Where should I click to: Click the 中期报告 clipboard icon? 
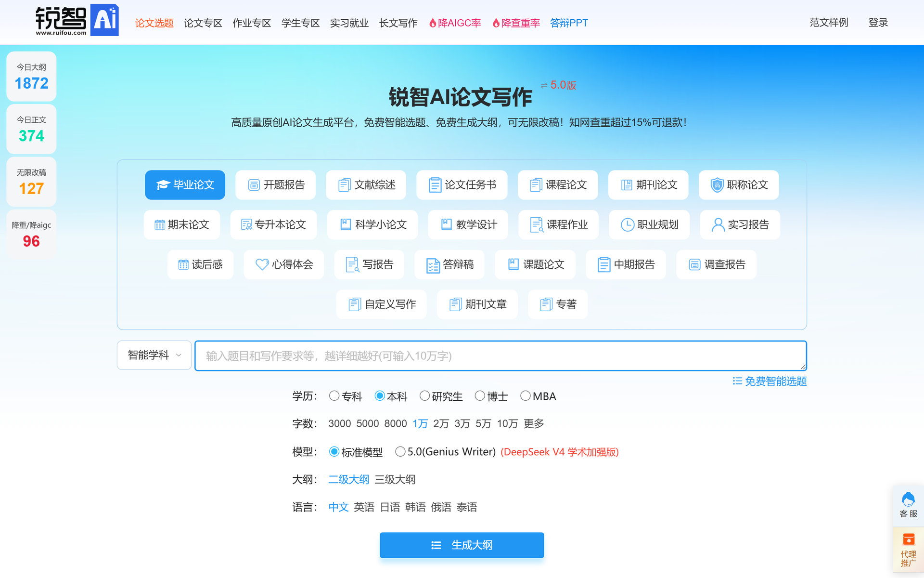(x=603, y=265)
